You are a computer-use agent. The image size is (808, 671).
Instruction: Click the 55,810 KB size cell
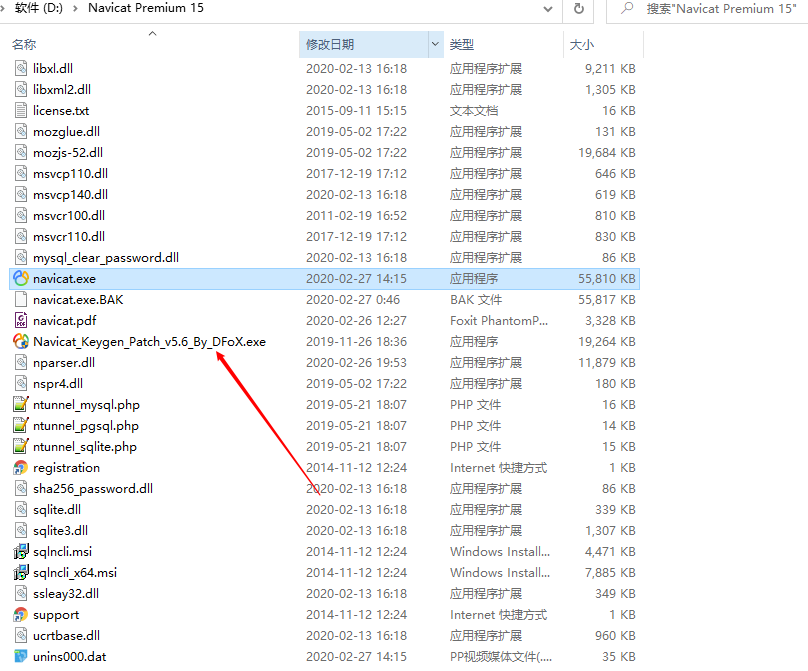607,279
